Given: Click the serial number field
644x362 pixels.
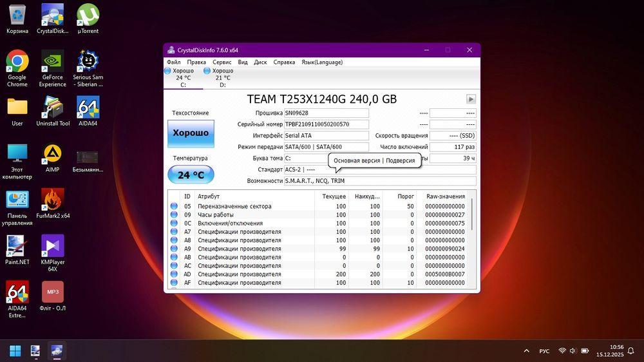Looking at the screenshot, I should [327, 124].
